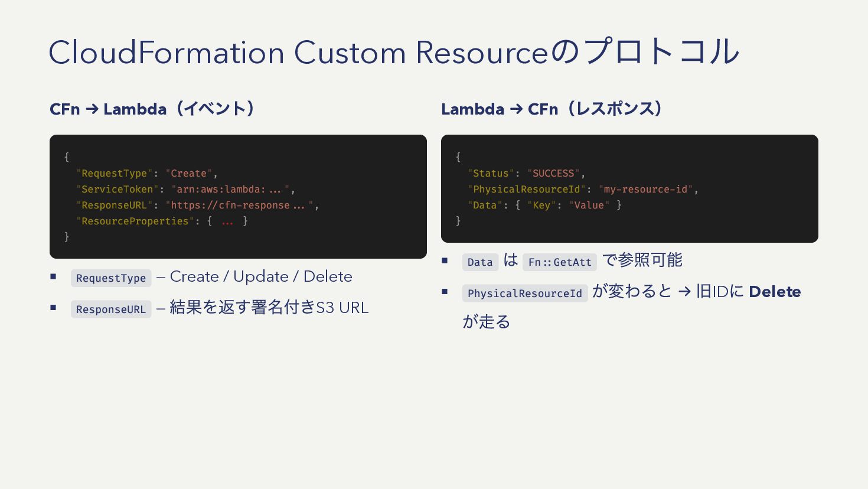Viewport: 868px width, 489px height.
Task: Click the "RequestType": "Create" code line
Action: 147,173
